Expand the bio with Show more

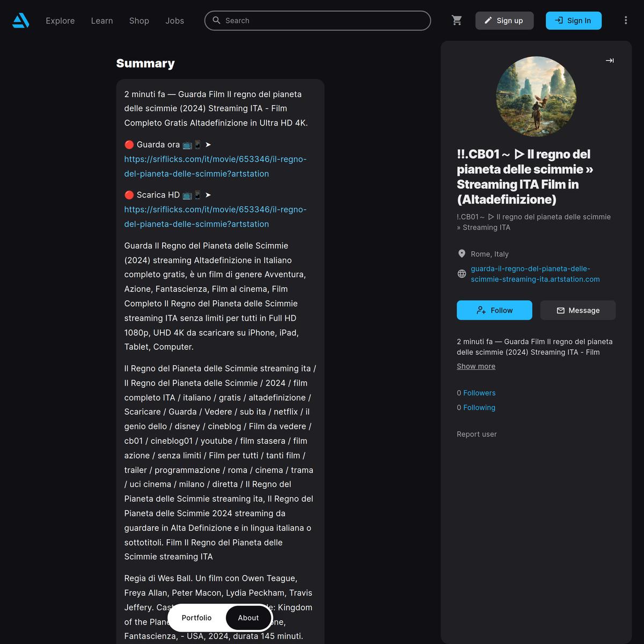[476, 366]
